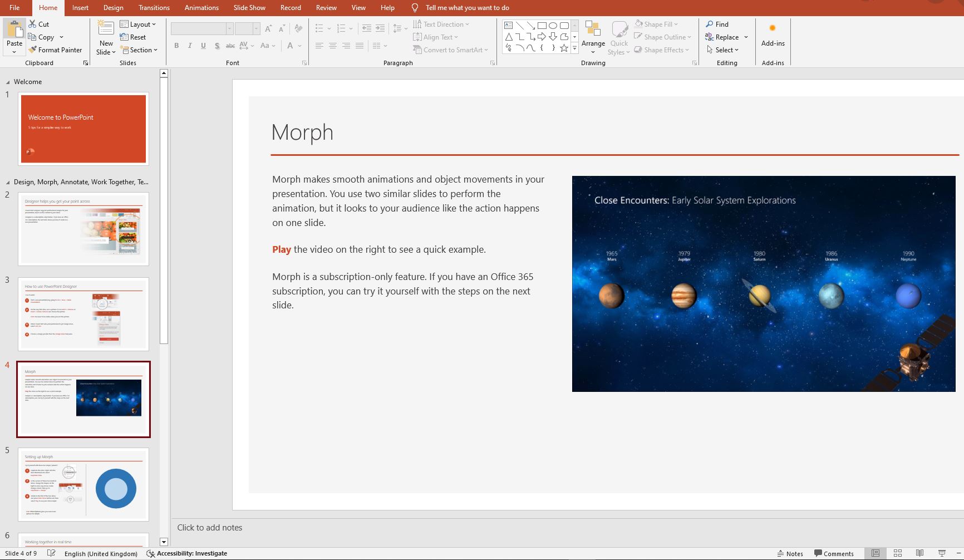Screen dimensions: 964x560
Task: Select the Format Painter tool
Action: pos(55,50)
